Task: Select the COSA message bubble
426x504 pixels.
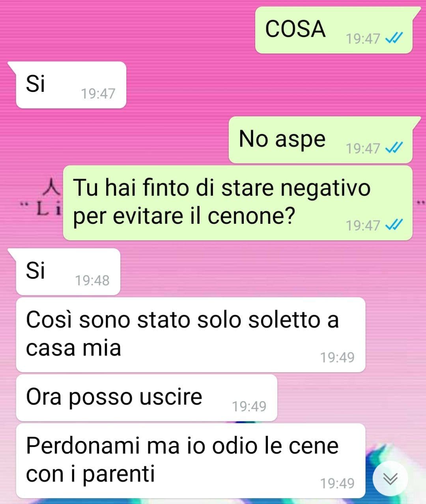Action: click(334, 30)
